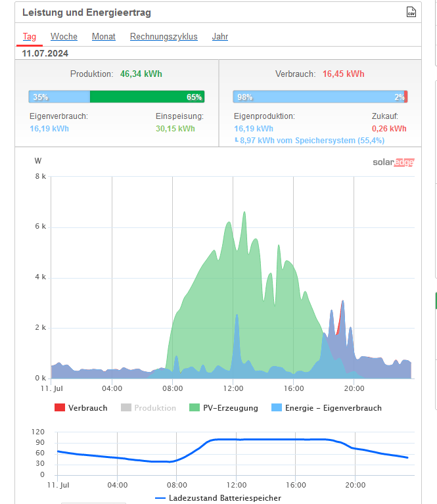437x504 pixels.
Task: Click the Leistung und Energieertrag heading
Action: pos(87,12)
